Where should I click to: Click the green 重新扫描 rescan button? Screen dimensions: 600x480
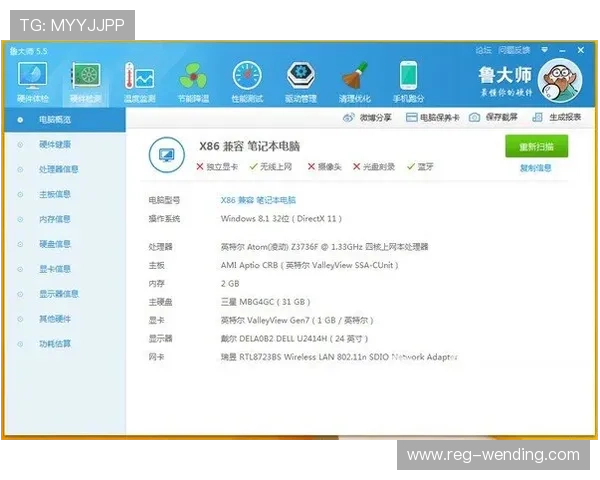point(536,146)
